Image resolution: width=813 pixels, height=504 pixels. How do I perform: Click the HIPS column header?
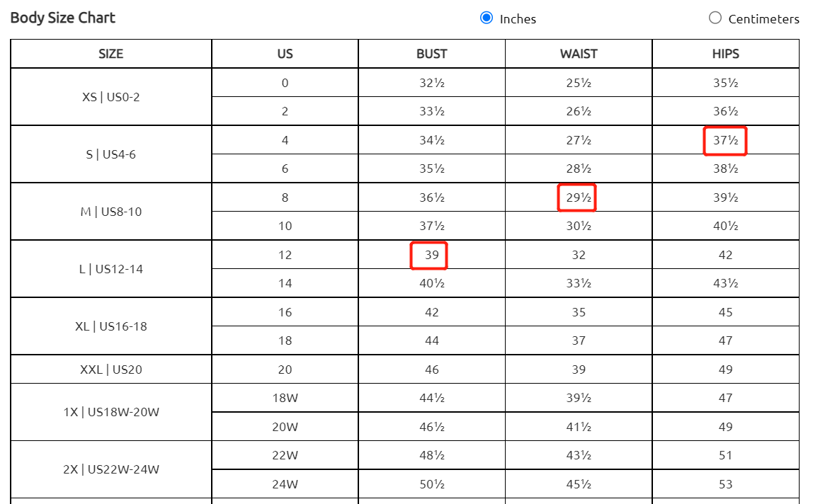(x=725, y=54)
